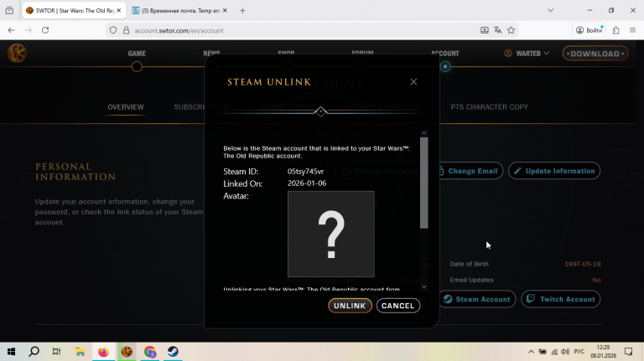The image size is (644, 361).
Task: Click the padlock site security icon
Action: tap(126, 30)
